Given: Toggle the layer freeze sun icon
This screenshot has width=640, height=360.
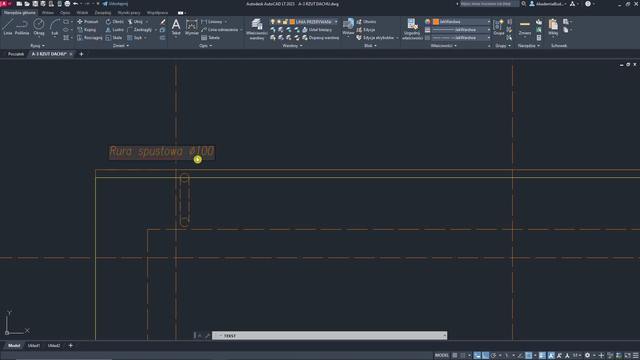Looking at the screenshot, I should tap(279, 22).
